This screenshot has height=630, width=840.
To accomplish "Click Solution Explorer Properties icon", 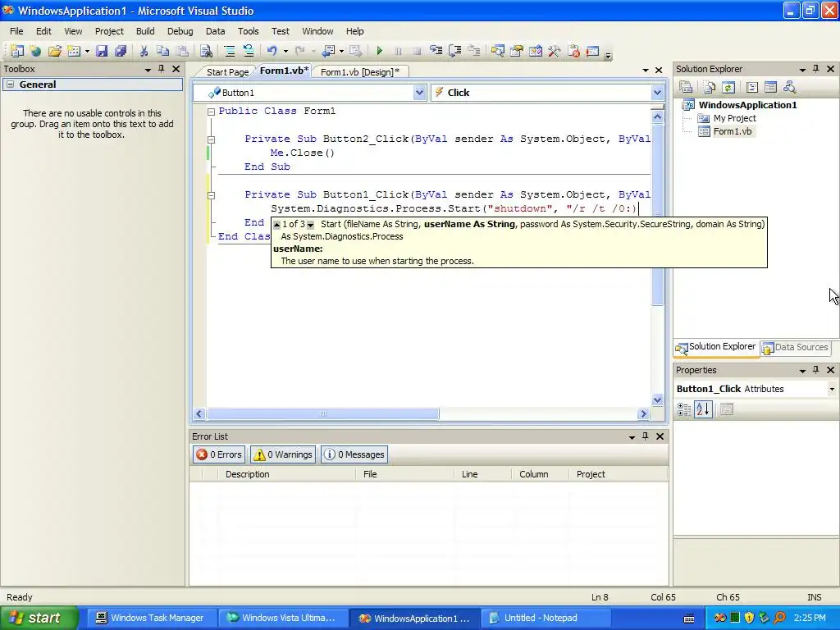I will [x=686, y=87].
